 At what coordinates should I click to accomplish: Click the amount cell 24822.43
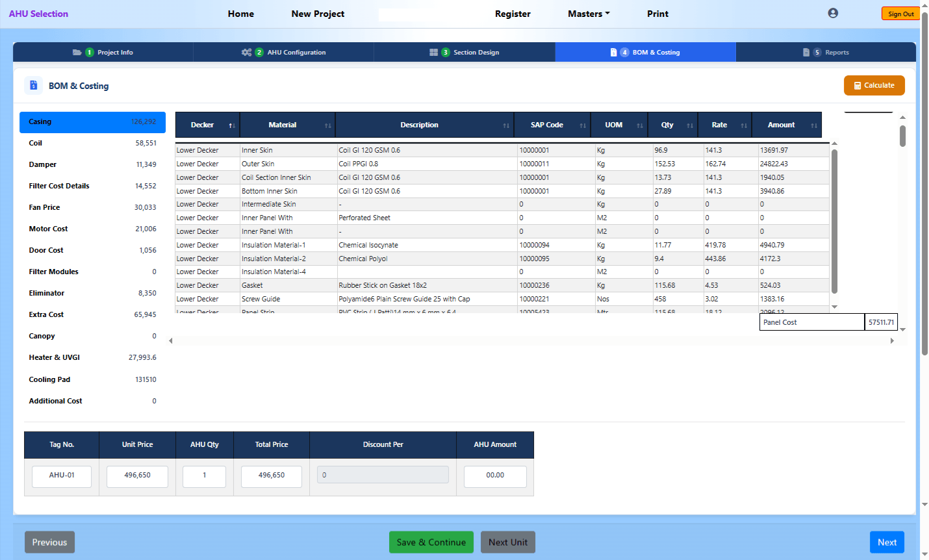point(793,164)
